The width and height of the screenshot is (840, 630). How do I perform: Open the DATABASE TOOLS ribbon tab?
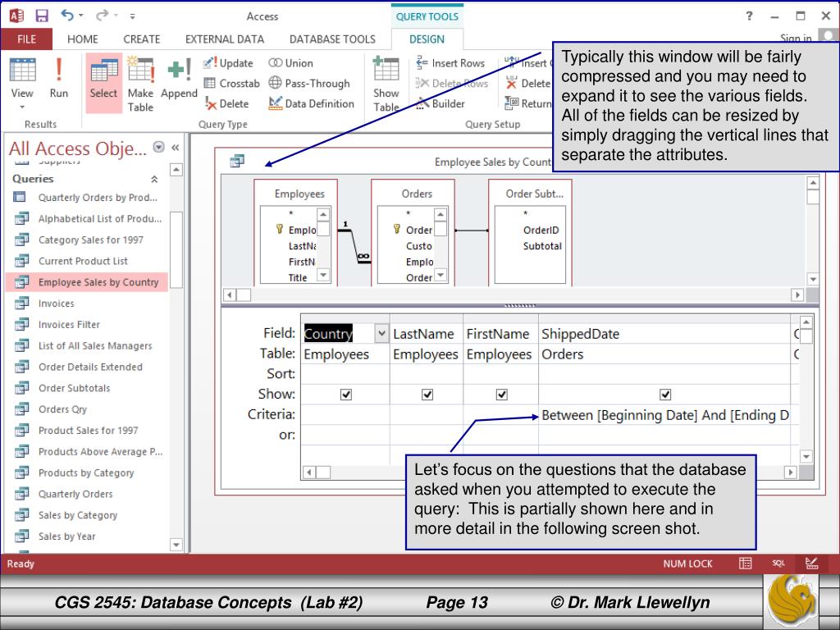pos(332,39)
